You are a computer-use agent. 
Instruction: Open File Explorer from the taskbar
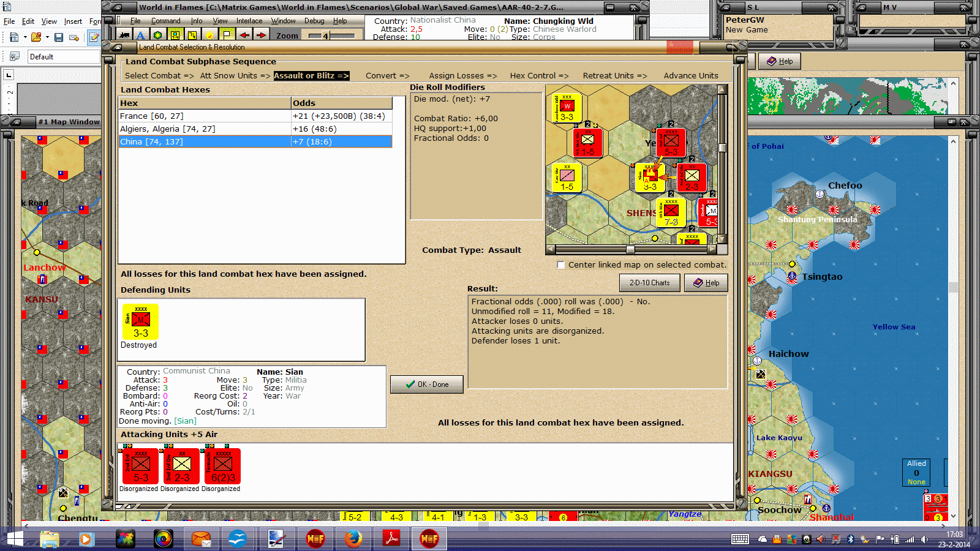[50, 539]
